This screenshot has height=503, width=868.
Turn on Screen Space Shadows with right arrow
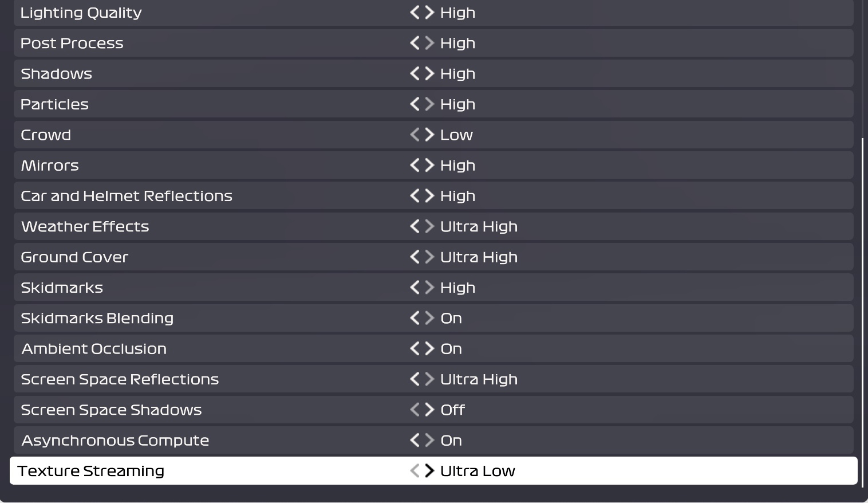(429, 410)
